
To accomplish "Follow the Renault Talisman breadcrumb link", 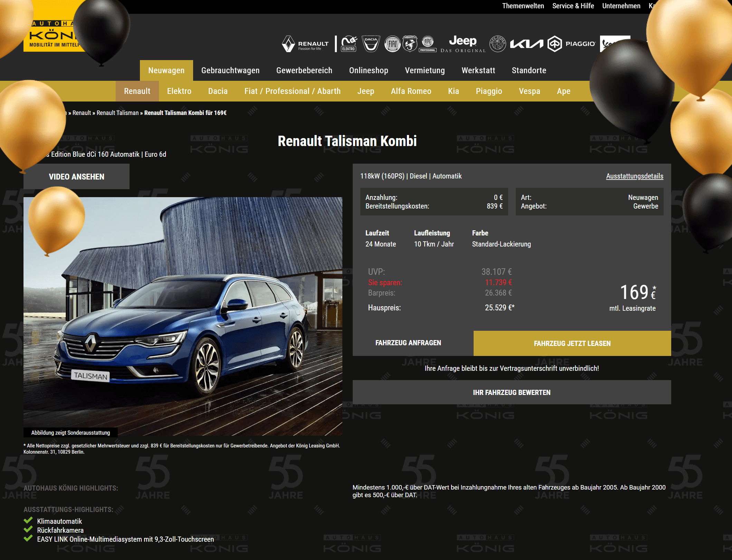I will coord(117,113).
